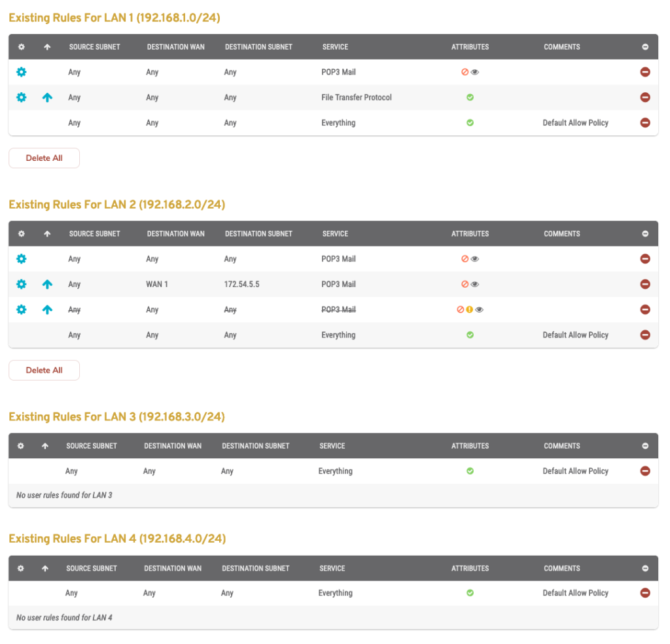Edit the disabled strikethrough POP3 Mail rule

(21, 309)
